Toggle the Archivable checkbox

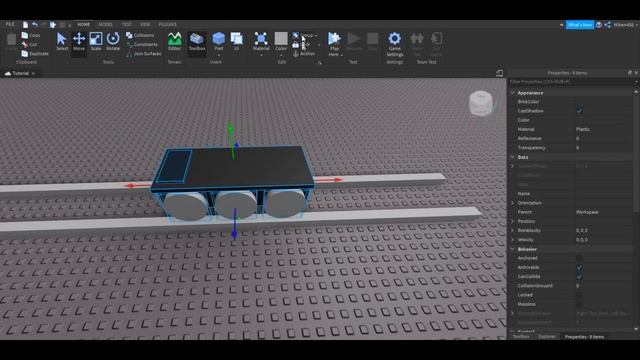(x=579, y=267)
